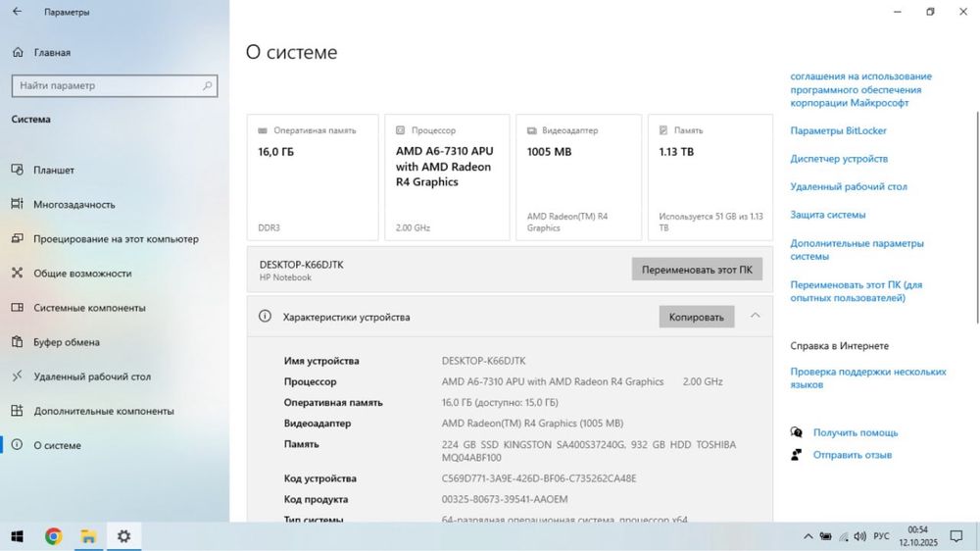
Task: Click the back arrow in Settings
Action: [17, 12]
